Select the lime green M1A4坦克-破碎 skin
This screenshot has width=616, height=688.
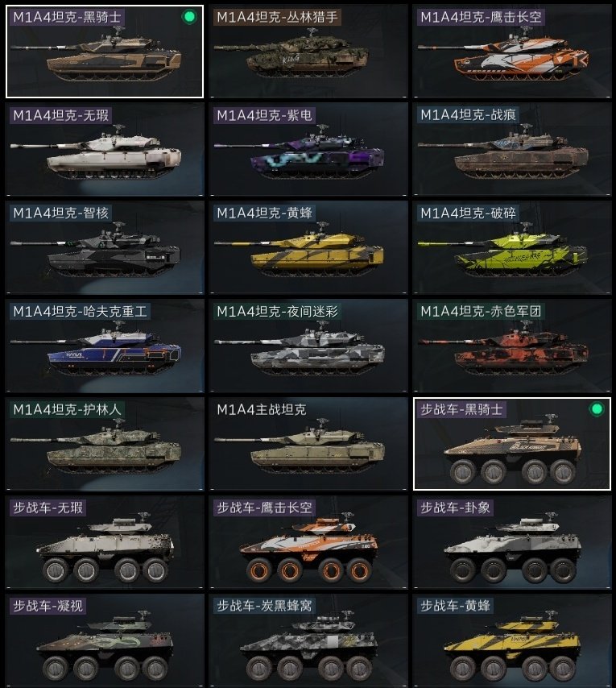pos(511,247)
